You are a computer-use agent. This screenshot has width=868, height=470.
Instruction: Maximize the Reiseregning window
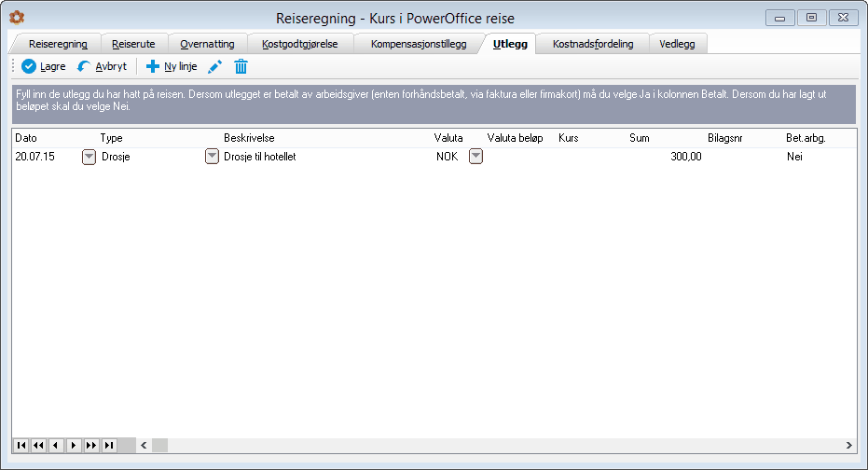[x=811, y=18]
